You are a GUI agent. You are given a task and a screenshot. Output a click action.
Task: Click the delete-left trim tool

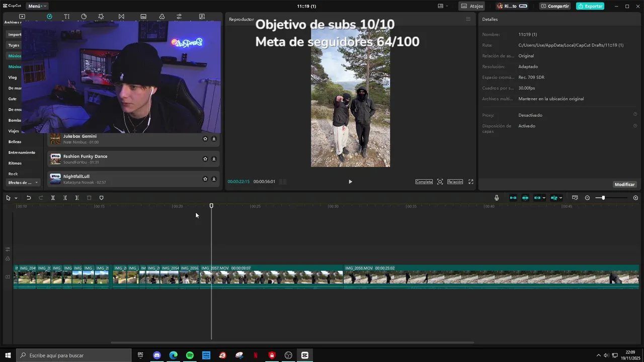click(65, 198)
